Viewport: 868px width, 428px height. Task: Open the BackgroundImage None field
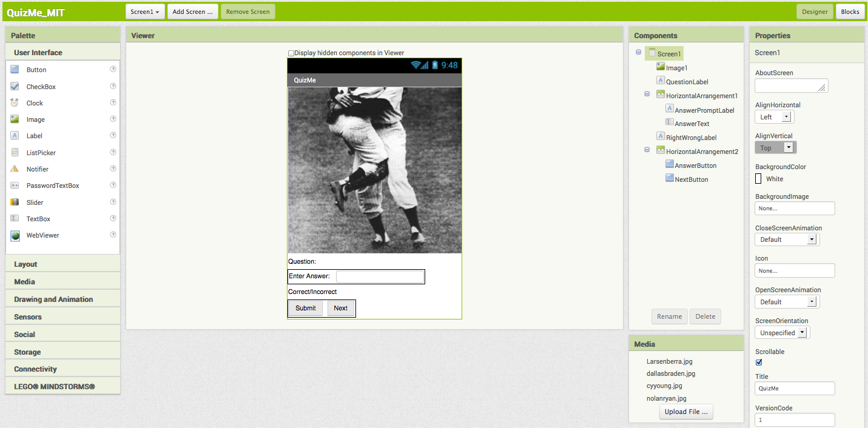[795, 209]
